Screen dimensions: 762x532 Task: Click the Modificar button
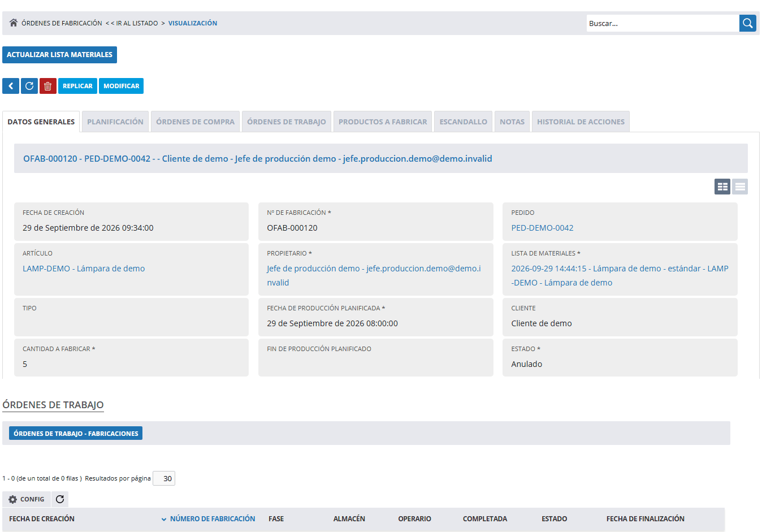click(121, 86)
